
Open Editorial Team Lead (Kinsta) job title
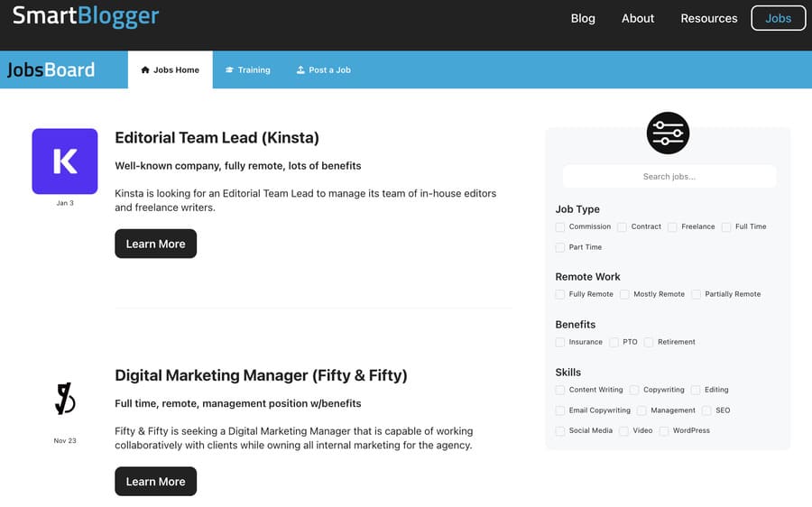[x=217, y=138]
